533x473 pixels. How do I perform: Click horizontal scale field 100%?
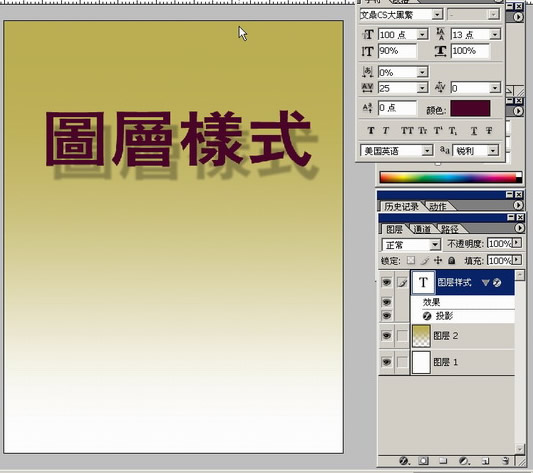click(470, 51)
